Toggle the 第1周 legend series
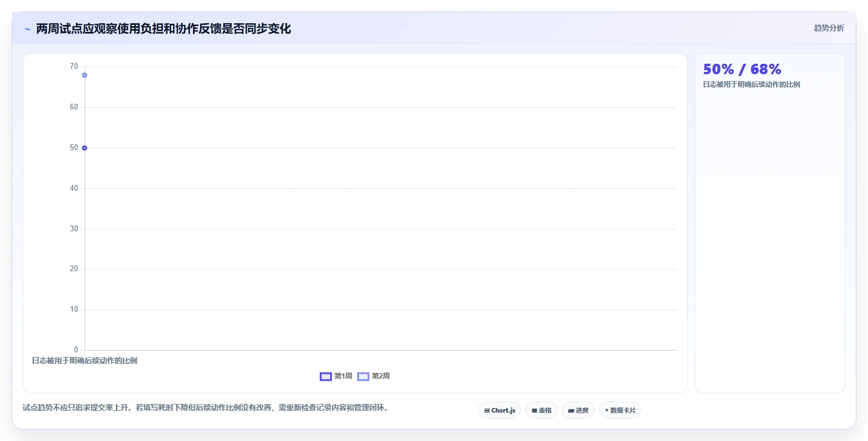Image resolution: width=868 pixels, height=441 pixels. [x=336, y=376]
